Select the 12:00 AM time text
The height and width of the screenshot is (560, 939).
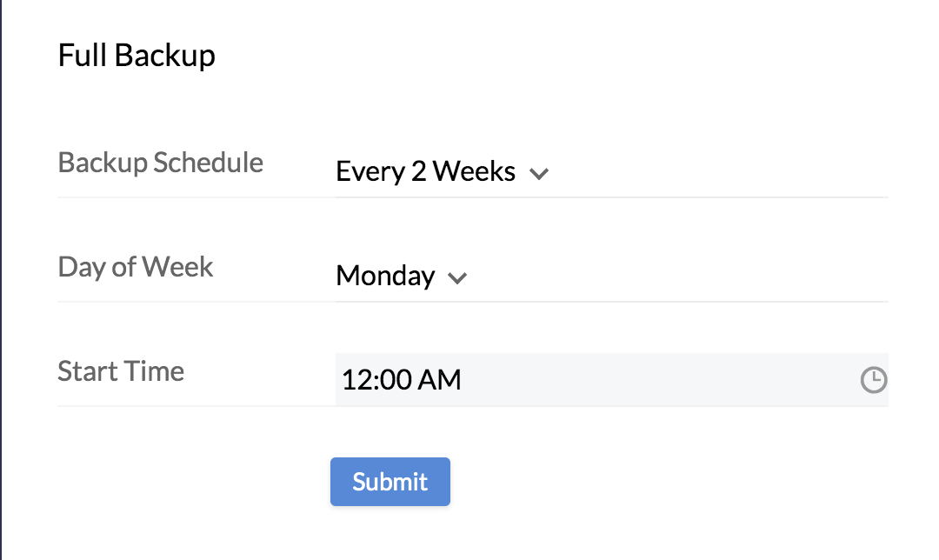point(402,380)
